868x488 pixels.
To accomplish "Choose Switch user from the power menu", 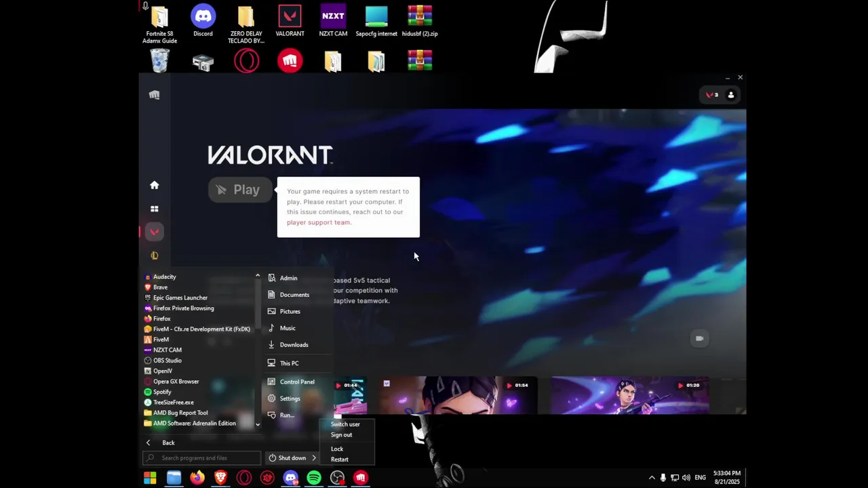I will pos(345,424).
